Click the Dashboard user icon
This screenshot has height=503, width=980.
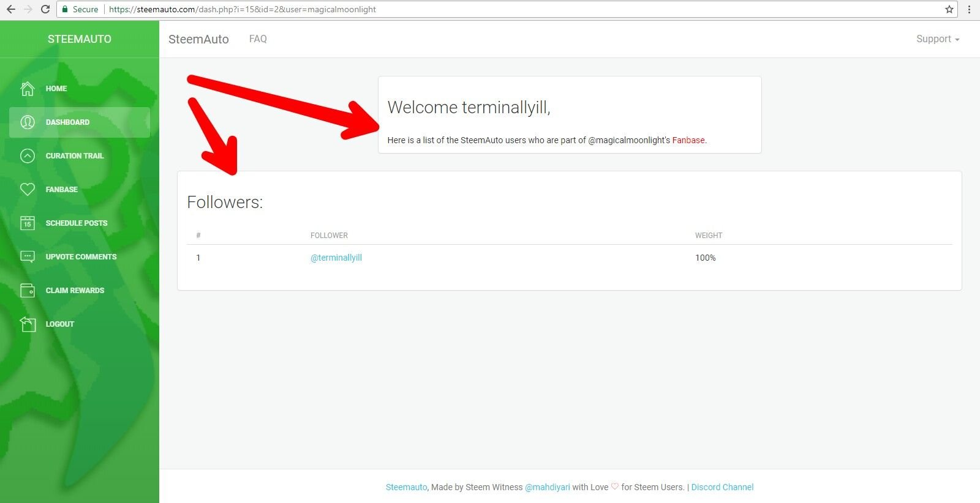pyautogui.click(x=28, y=122)
